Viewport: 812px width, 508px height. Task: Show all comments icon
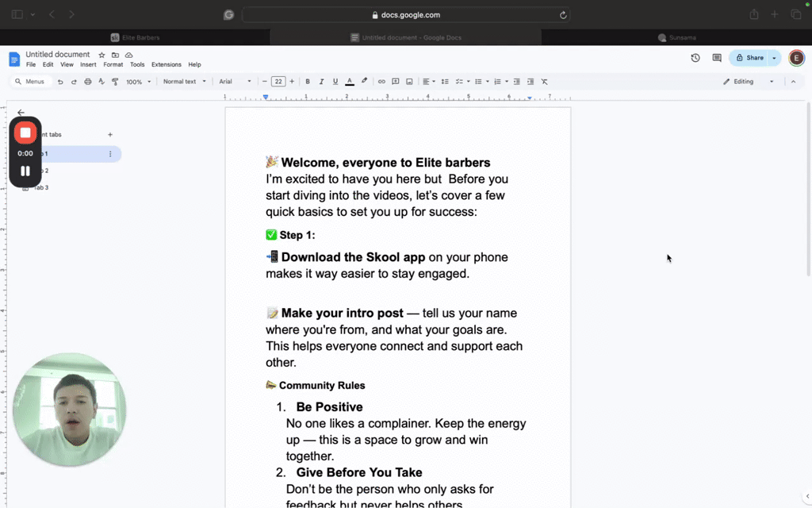pos(717,58)
